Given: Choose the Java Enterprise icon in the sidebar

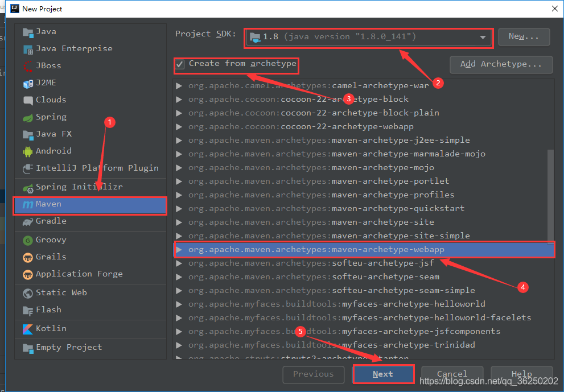Looking at the screenshot, I should [x=28, y=49].
